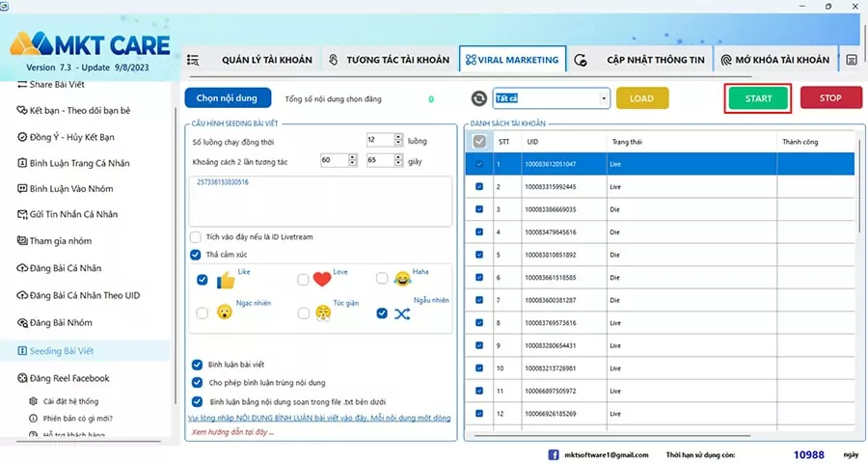Viewport: 868px width, 463px height.
Task: Toggle bình luận bằng file .txt checkbox
Action: pyautogui.click(x=197, y=401)
